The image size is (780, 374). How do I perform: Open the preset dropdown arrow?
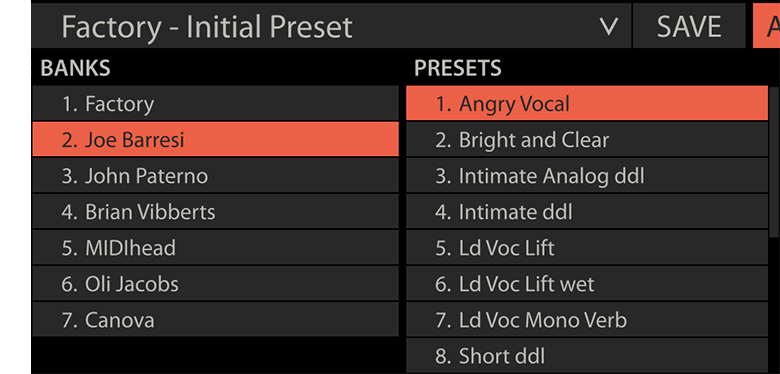(609, 27)
